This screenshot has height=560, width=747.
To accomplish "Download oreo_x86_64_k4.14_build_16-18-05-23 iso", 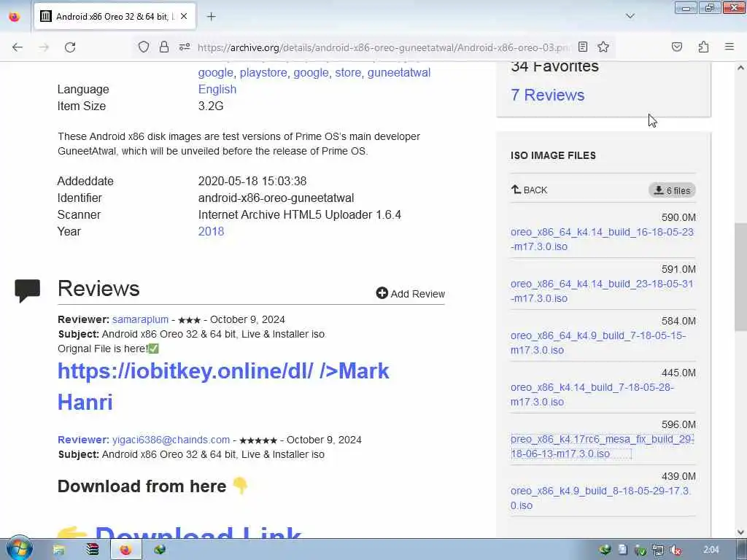I will 602,239.
